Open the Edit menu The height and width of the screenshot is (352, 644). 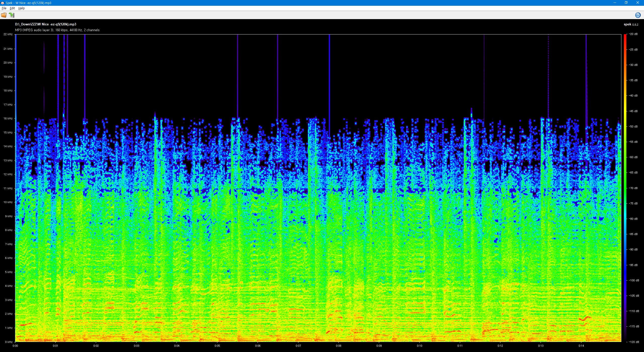(x=12, y=8)
